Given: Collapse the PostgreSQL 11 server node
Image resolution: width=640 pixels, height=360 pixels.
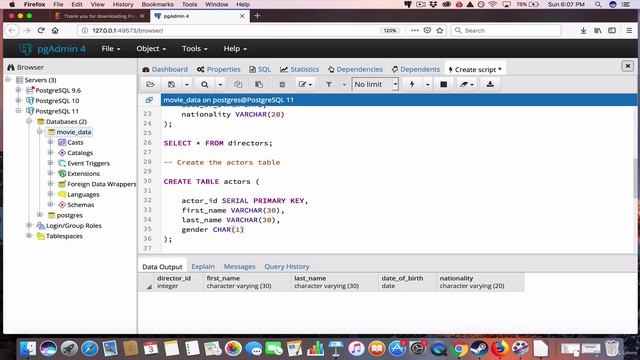Looking at the screenshot, I should (18, 111).
